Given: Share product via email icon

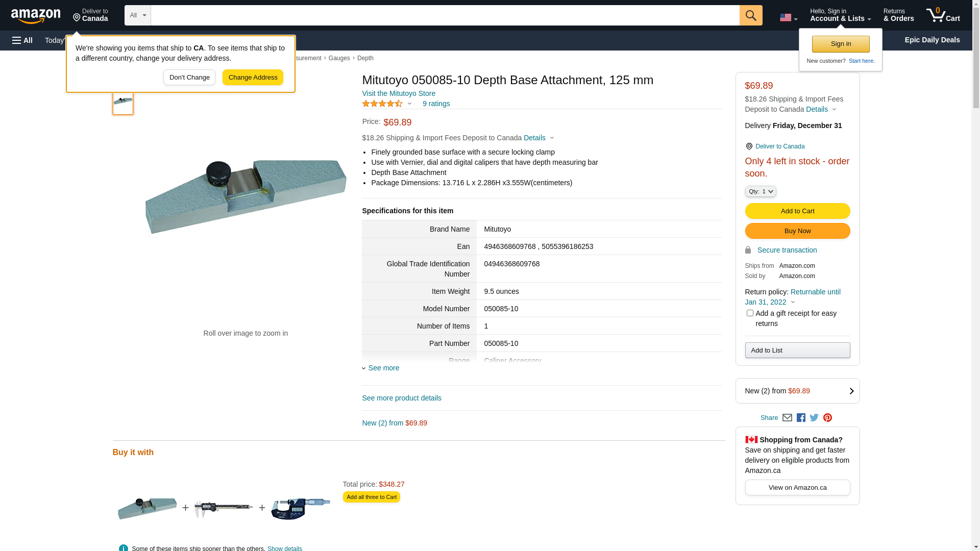Looking at the screenshot, I should pos(787,418).
